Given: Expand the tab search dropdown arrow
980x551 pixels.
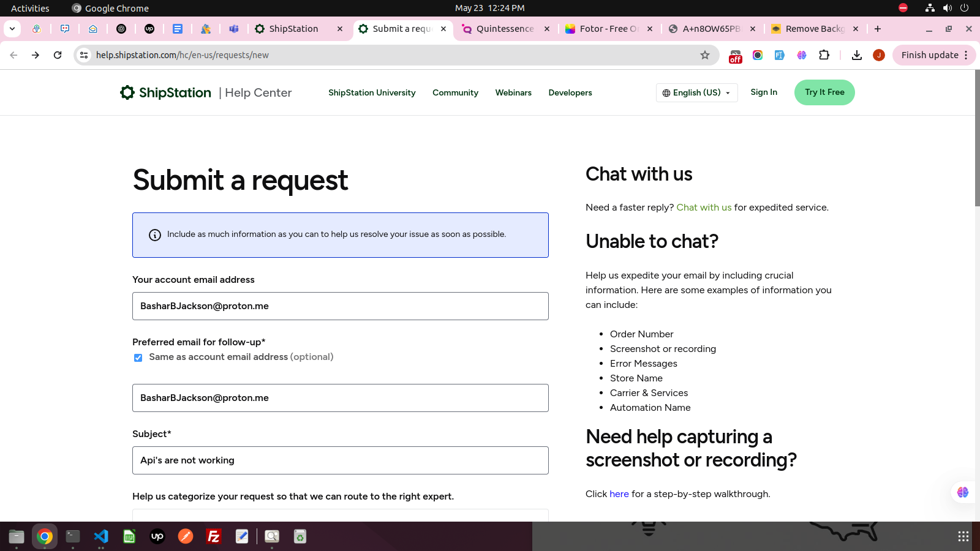Looking at the screenshot, I should coord(12,29).
